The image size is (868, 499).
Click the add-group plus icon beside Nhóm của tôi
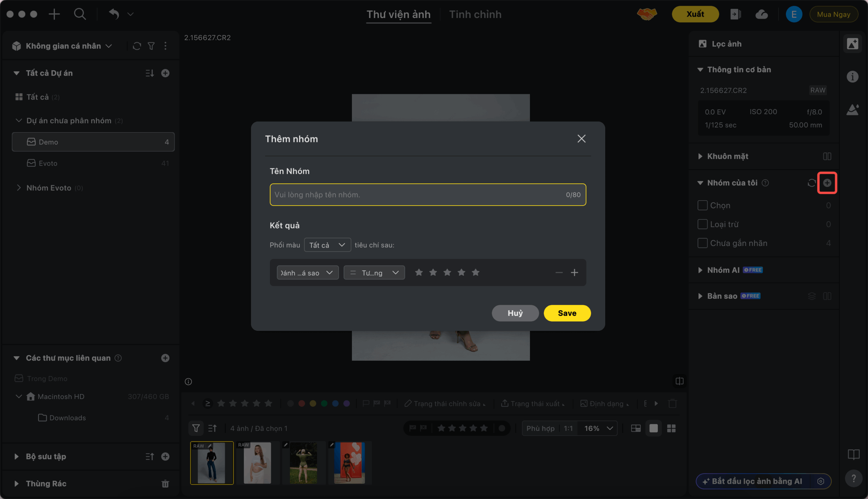(x=827, y=183)
